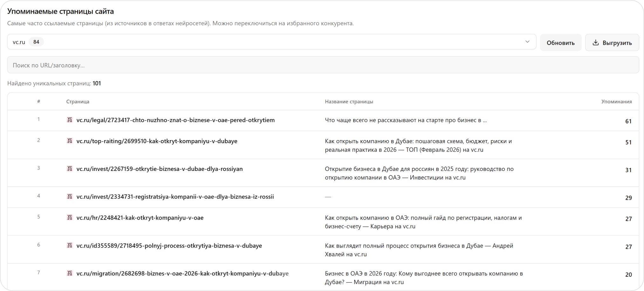Click the favicon beside the registratsiya-kompanii link

click(70, 196)
